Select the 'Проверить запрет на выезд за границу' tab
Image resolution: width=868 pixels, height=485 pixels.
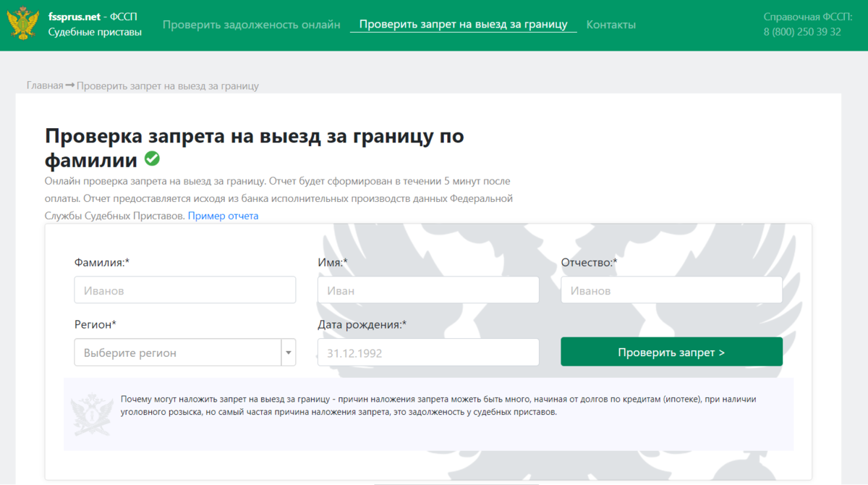tap(462, 24)
